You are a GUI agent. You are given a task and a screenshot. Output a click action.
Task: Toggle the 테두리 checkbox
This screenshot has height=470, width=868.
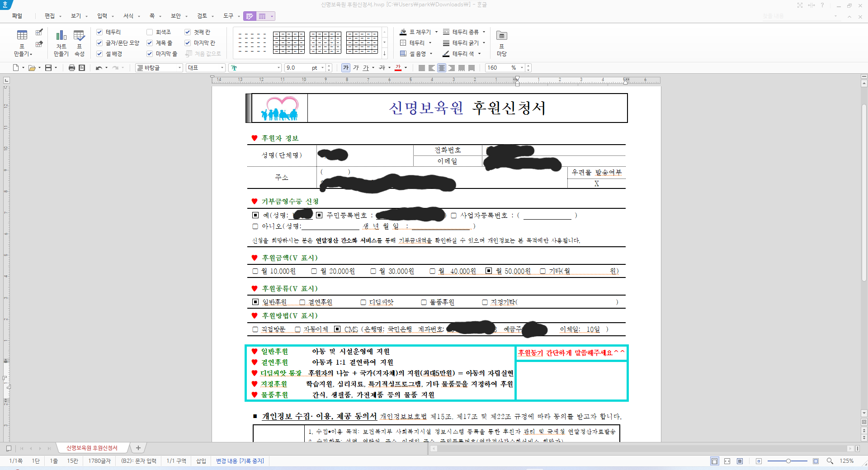(99, 32)
